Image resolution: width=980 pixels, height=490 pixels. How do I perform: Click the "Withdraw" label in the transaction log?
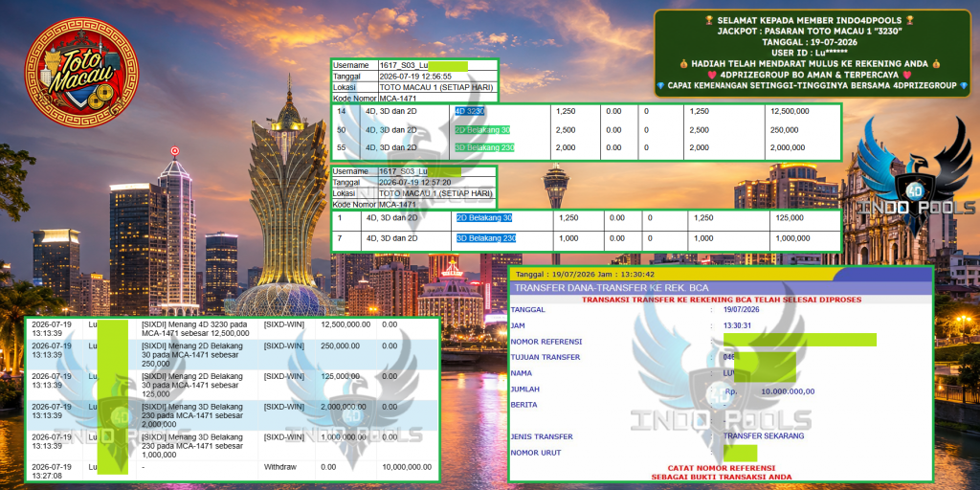point(280,467)
